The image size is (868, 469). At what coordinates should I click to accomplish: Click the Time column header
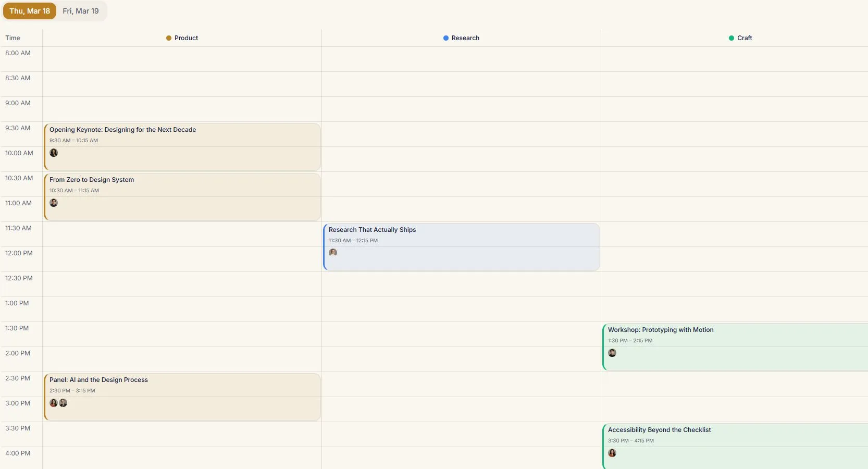click(x=13, y=38)
